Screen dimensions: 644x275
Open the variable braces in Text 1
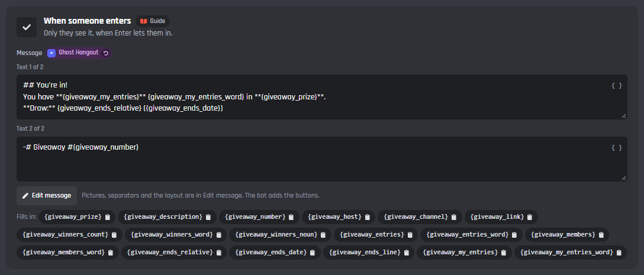point(617,85)
